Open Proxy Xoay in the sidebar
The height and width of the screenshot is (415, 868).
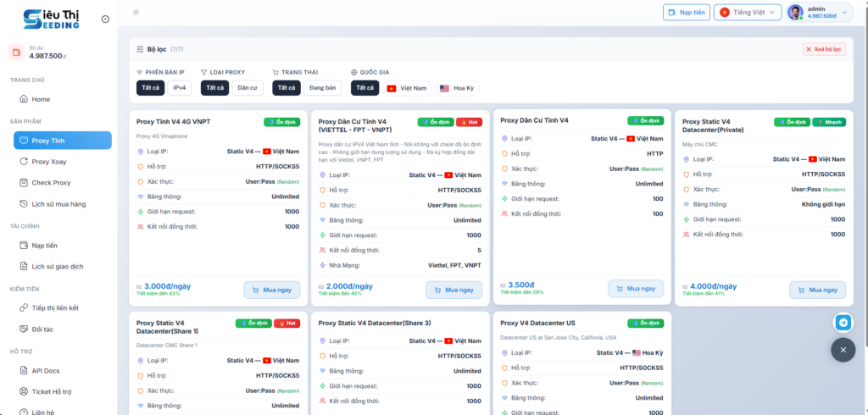[x=50, y=161]
